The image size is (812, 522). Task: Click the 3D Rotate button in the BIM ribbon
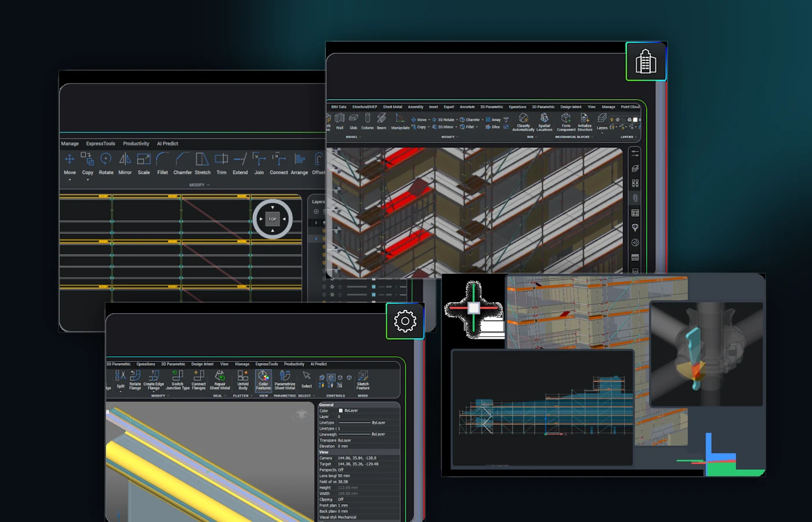click(x=443, y=119)
